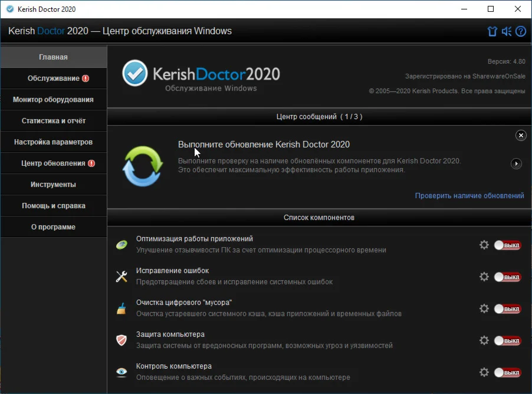The image size is (532, 394).
Task: Click the green refresh update icon
Action: coord(142,166)
